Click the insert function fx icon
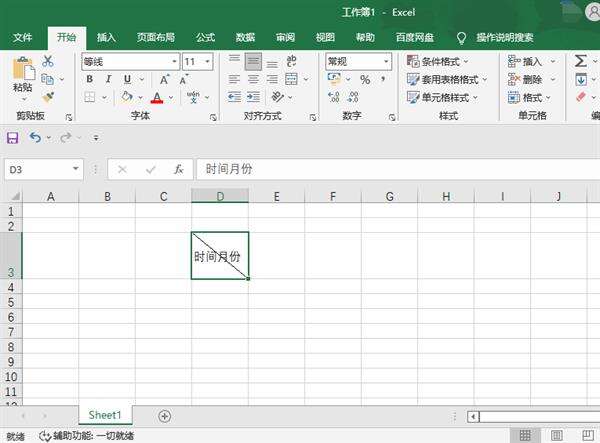Image resolution: width=600 pixels, height=443 pixels. tap(178, 169)
